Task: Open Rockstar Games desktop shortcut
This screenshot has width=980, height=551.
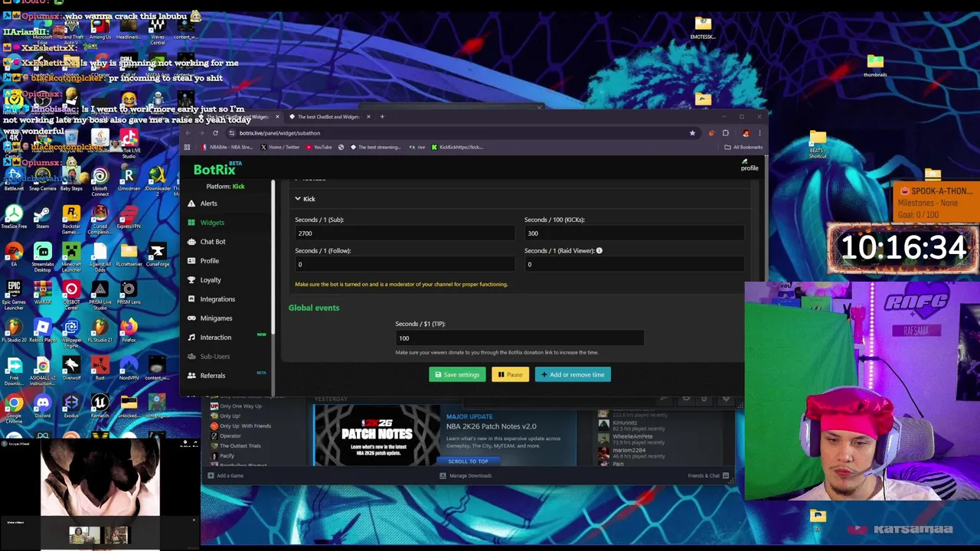Action: pos(71,219)
